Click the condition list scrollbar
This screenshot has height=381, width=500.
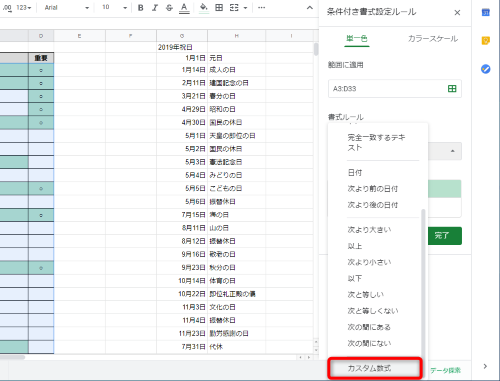[x=423, y=283]
